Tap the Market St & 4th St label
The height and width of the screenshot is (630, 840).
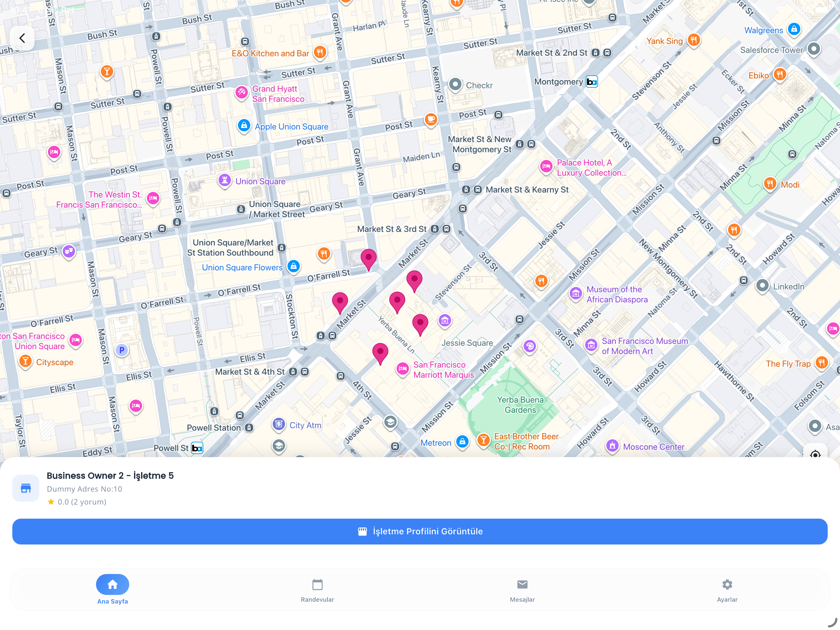pyautogui.click(x=249, y=372)
